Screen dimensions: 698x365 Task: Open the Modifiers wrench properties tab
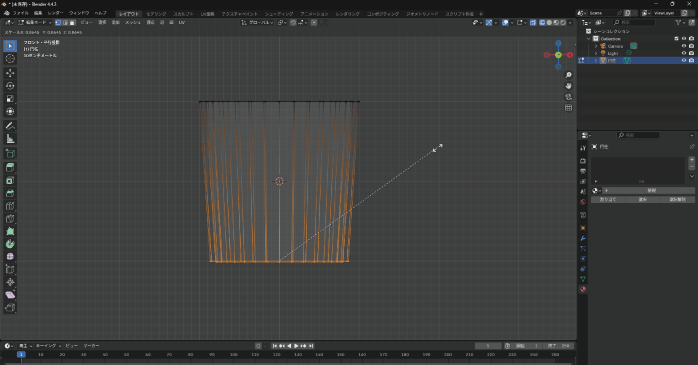click(583, 238)
